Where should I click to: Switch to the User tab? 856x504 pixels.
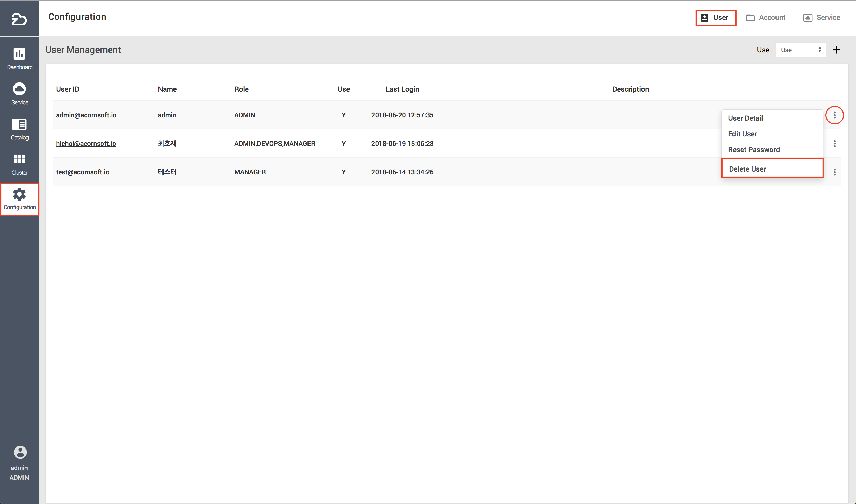pos(715,18)
